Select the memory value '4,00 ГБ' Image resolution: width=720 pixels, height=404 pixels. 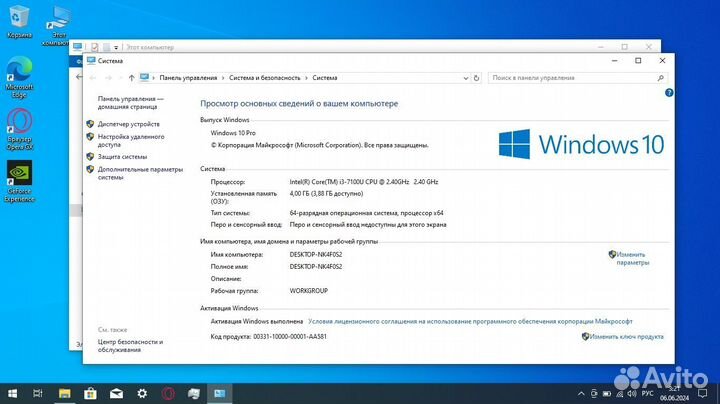point(300,194)
